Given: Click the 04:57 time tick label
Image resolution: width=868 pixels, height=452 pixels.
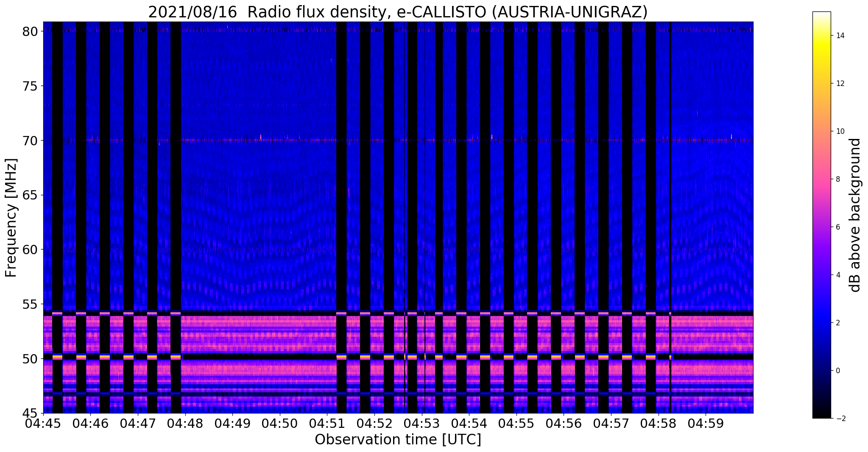Looking at the screenshot, I should coord(611,424).
